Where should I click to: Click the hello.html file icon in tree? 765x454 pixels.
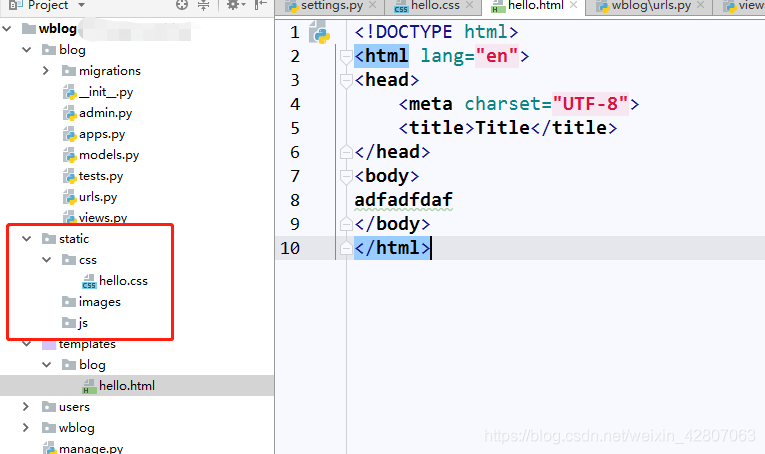click(x=89, y=386)
